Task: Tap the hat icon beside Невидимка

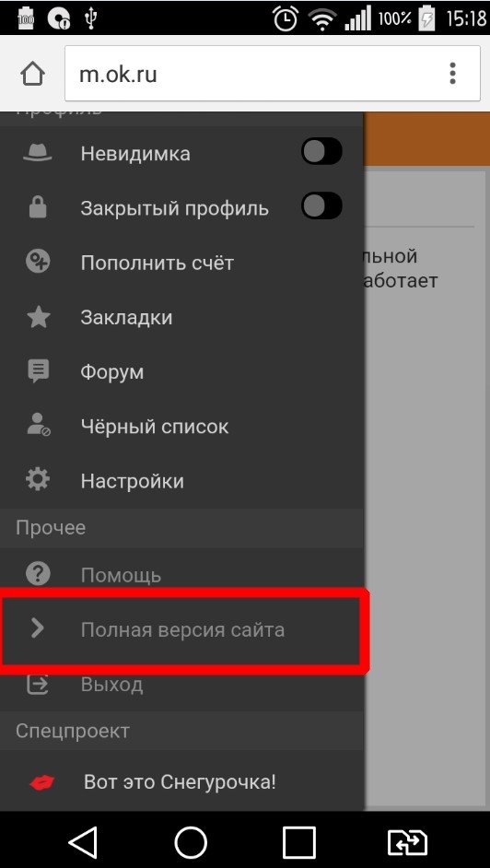Action: pos(38,153)
